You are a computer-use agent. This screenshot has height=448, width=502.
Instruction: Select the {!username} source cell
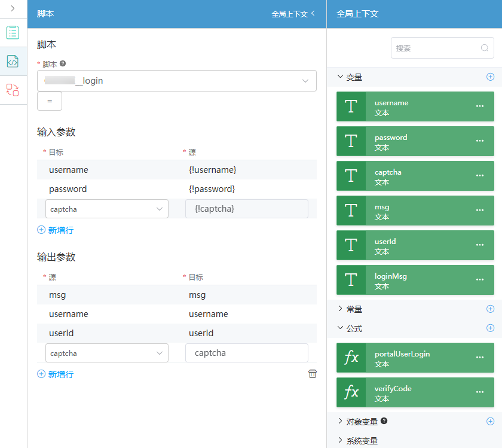247,170
